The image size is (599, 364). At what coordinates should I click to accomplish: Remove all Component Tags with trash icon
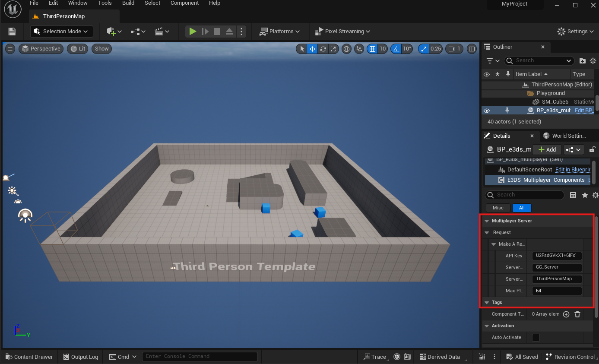pos(577,314)
